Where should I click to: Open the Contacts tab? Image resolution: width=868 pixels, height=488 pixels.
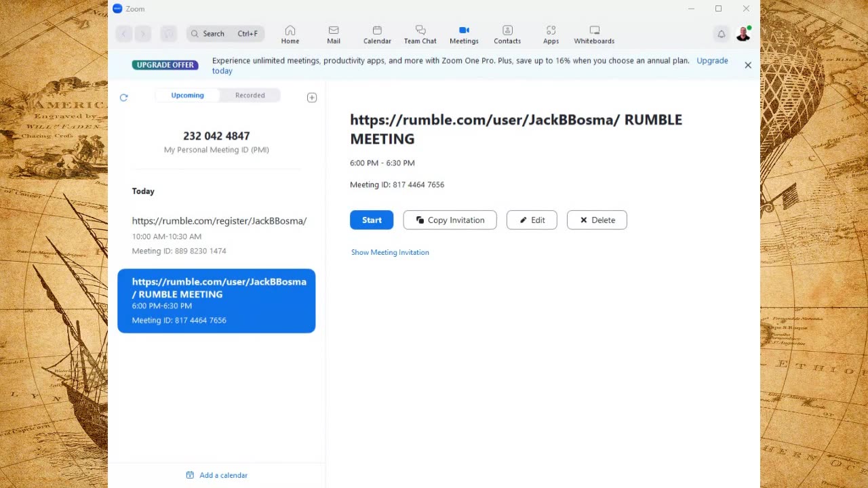(507, 35)
